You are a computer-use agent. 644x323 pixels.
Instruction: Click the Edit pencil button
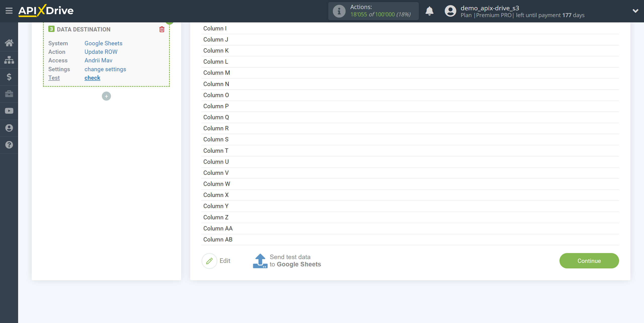point(209,261)
